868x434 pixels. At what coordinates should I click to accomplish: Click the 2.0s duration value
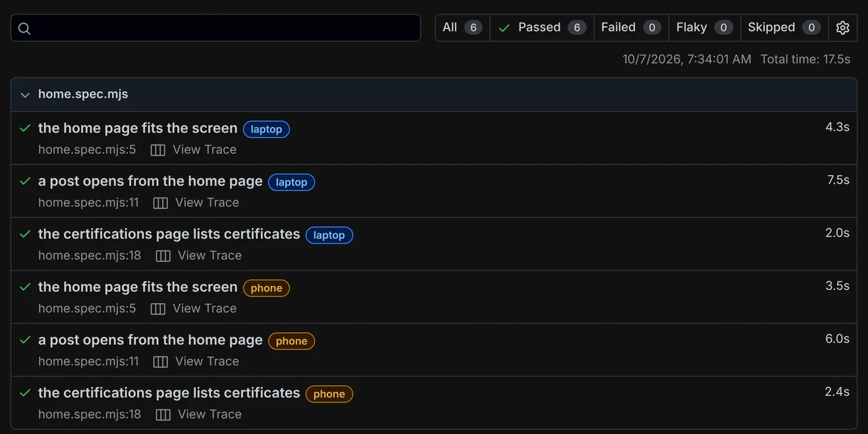pos(837,233)
